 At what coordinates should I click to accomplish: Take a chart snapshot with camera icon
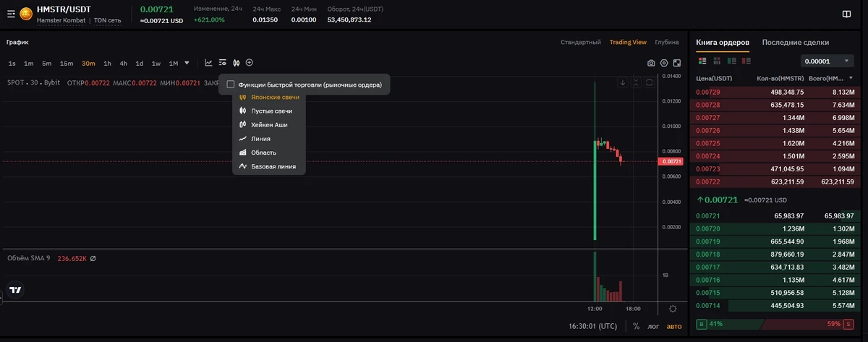[651, 64]
